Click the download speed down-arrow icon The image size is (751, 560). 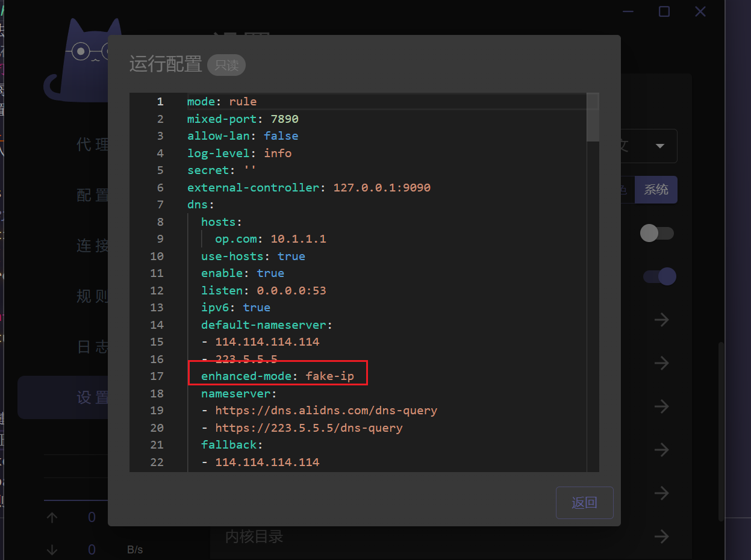click(52, 549)
